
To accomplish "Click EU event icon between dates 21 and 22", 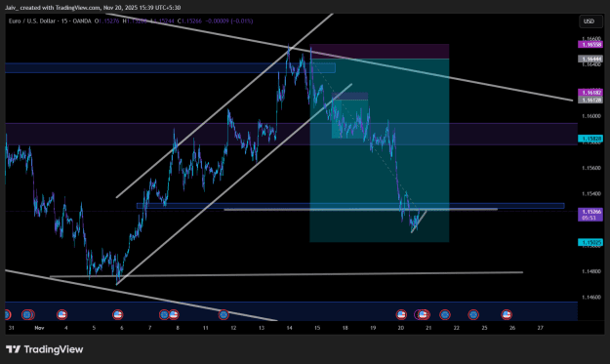I will pyautogui.click(x=445, y=314).
